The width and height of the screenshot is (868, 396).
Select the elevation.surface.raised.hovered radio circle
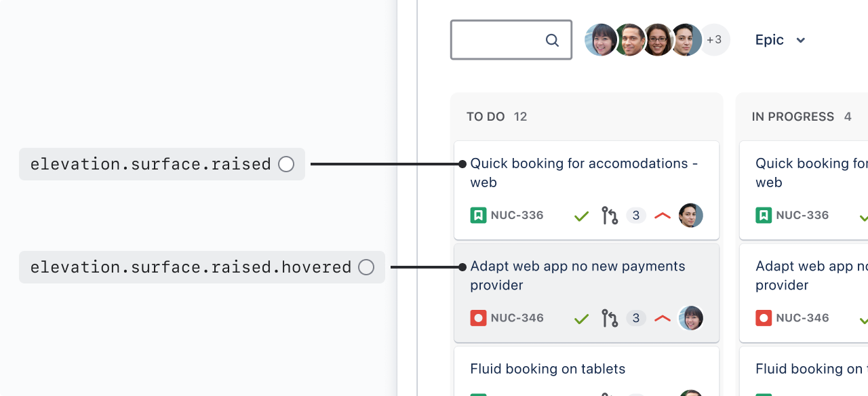(366, 267)
